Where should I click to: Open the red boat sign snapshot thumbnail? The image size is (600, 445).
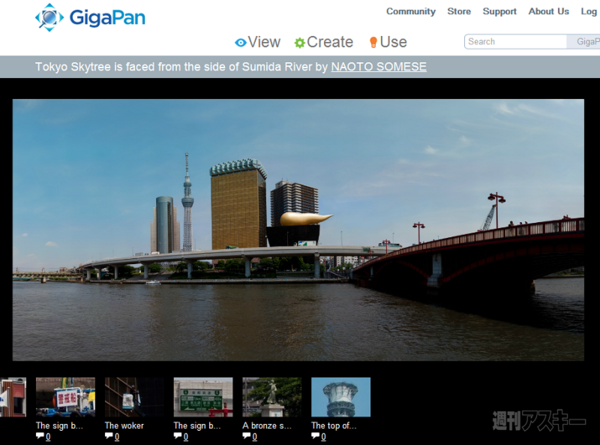pyautogui.click(x=65, y=397)
